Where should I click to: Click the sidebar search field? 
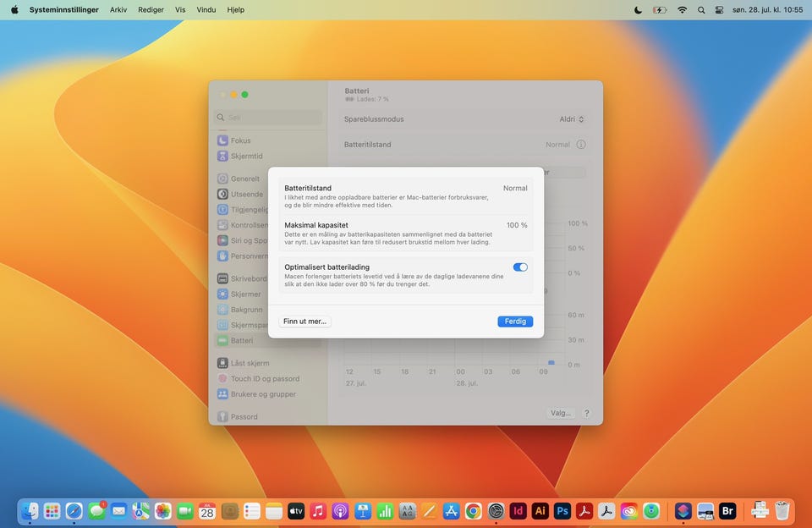click(268, 117)
